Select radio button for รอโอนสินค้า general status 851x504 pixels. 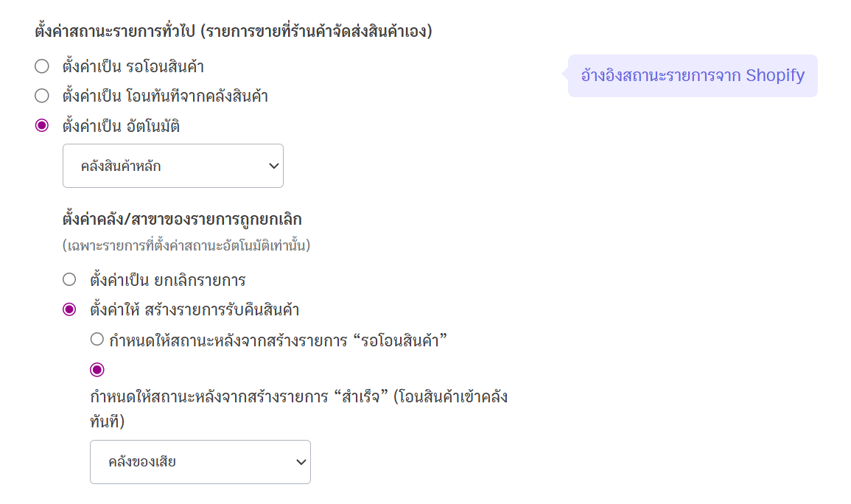pos(42,67)
